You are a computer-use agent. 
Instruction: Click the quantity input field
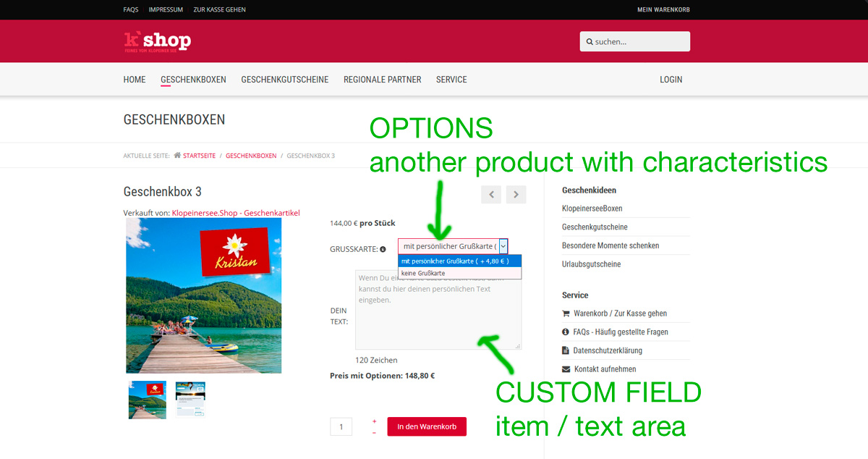coord(341,426)
